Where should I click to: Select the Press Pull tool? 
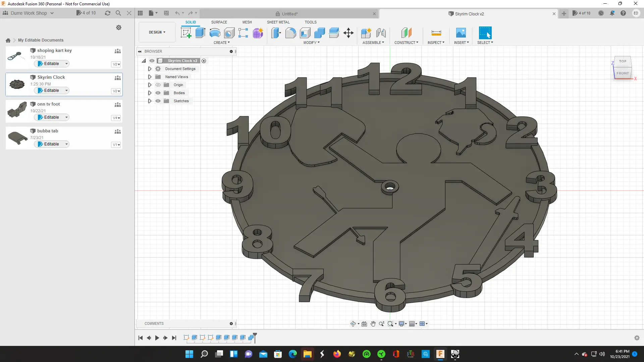tap(276, 33)
